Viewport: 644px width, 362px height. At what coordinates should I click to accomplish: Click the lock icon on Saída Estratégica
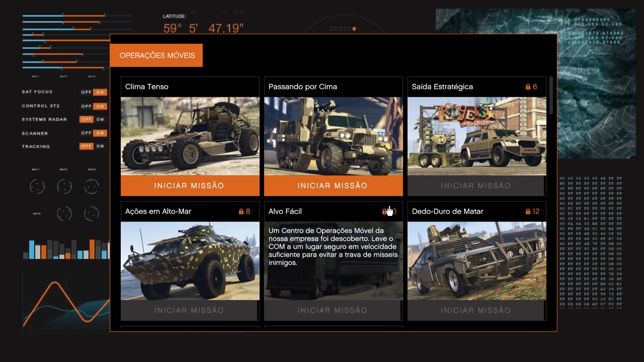[528, 87]
